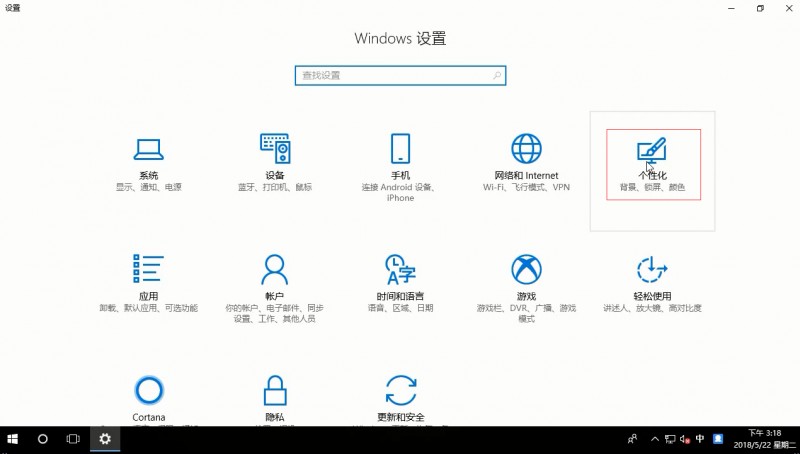Open the 帐户 (Accounts) settings tile
This screenshot has width=800, height=454.
274,288
